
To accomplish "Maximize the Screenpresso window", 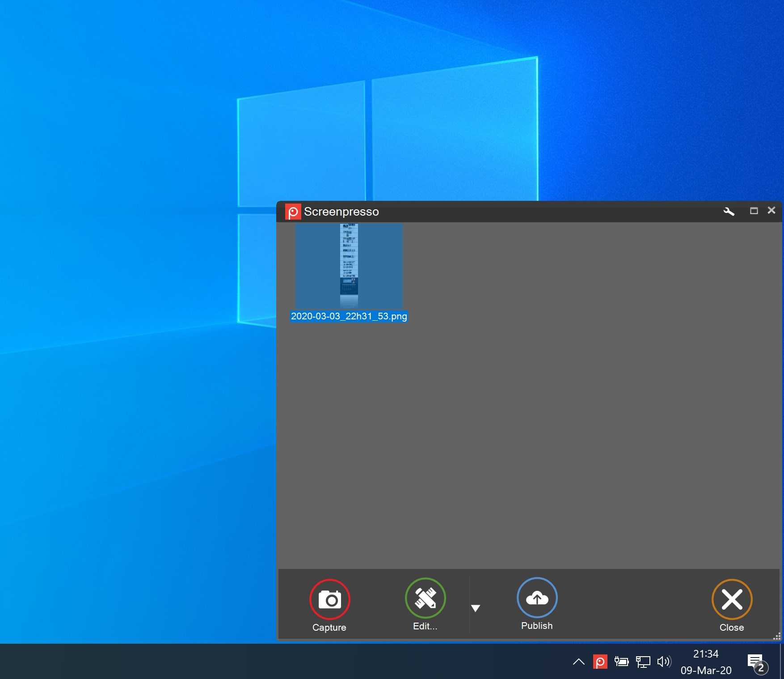I will (x=754, y=211).
